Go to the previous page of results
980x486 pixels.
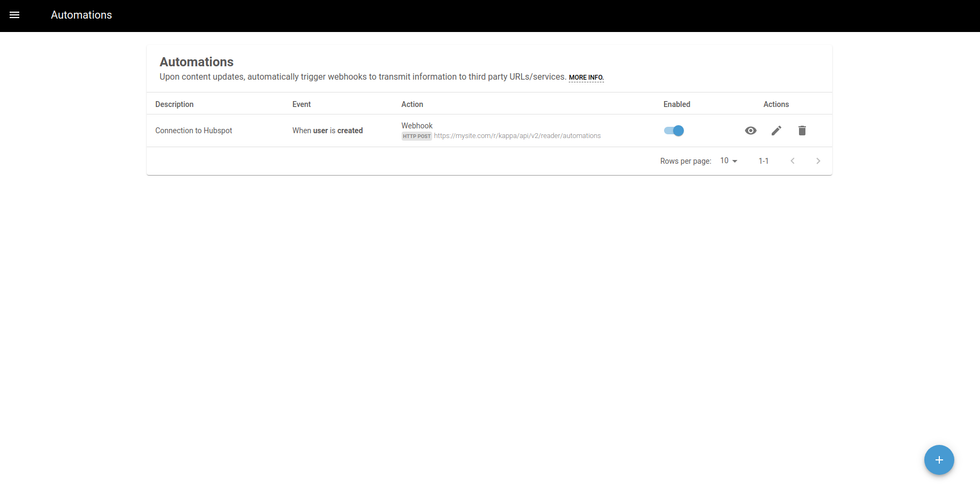(x=792, y=161)
